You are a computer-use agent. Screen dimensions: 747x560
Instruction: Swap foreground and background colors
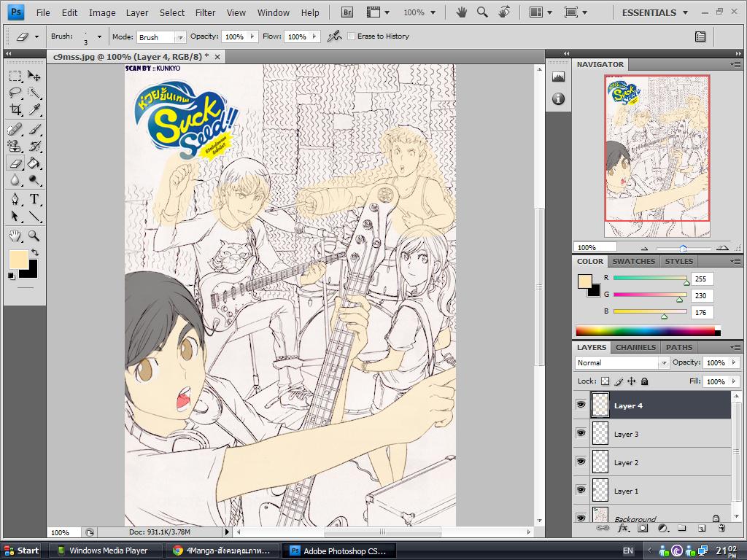34,252
